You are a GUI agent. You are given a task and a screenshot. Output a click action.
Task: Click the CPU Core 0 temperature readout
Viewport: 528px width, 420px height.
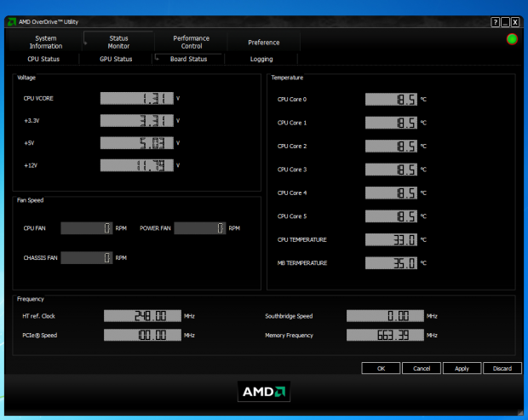[x=391, y=100]
